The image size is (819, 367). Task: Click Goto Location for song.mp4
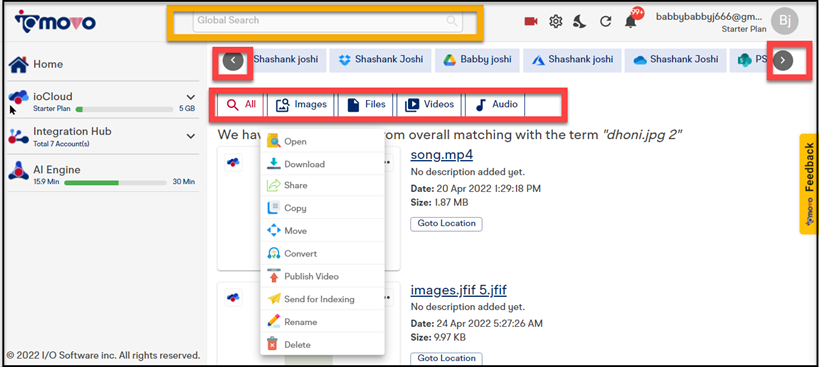(x=447, y=223)
